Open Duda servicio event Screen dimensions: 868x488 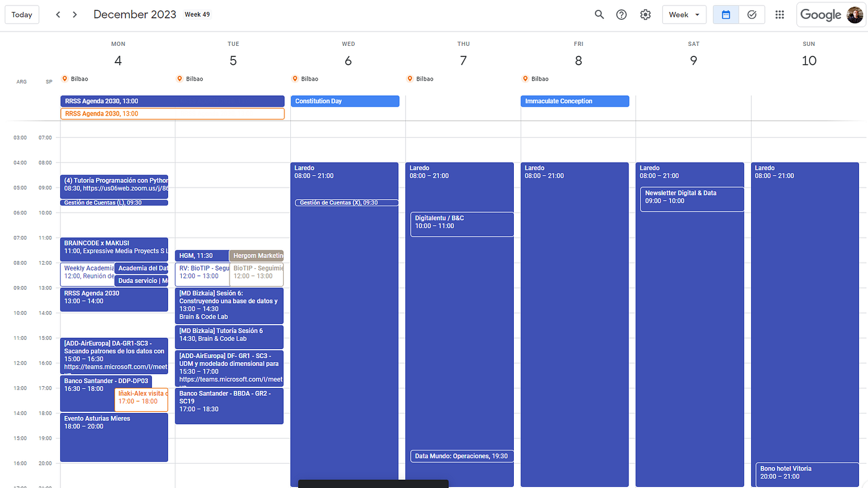(141, 281)
